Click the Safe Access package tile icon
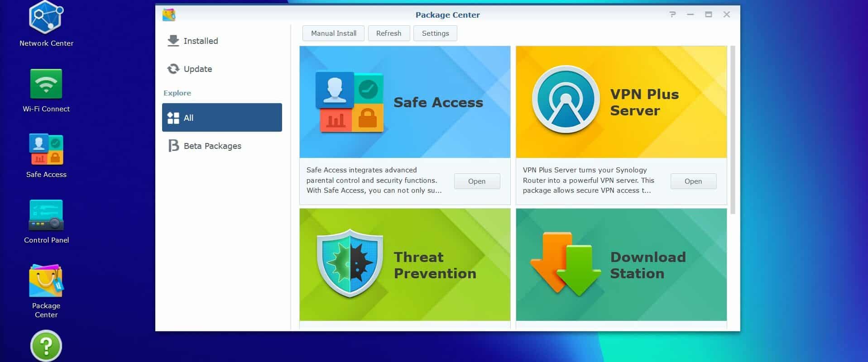 pyautogui.click(x=350, y=102)
